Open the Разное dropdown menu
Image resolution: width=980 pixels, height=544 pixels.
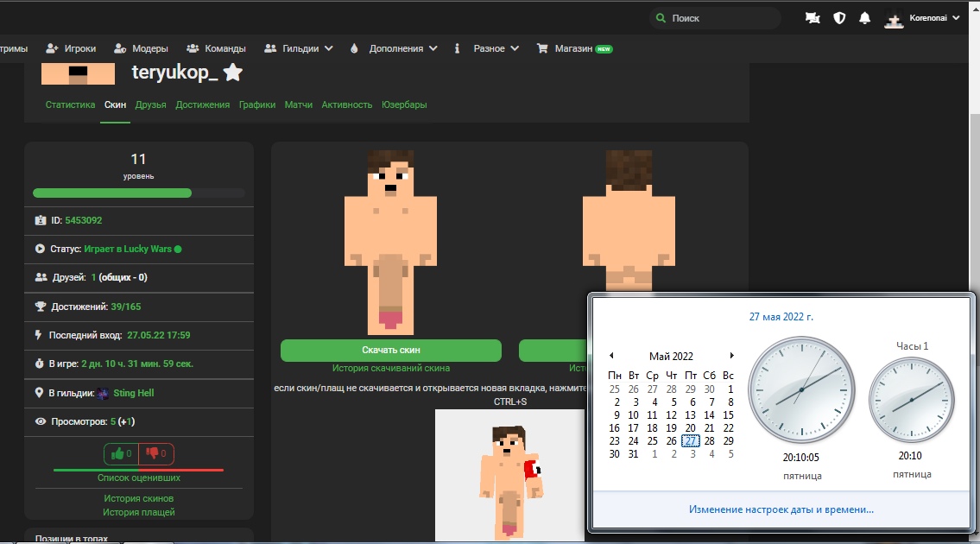click(x=496, y=49)
